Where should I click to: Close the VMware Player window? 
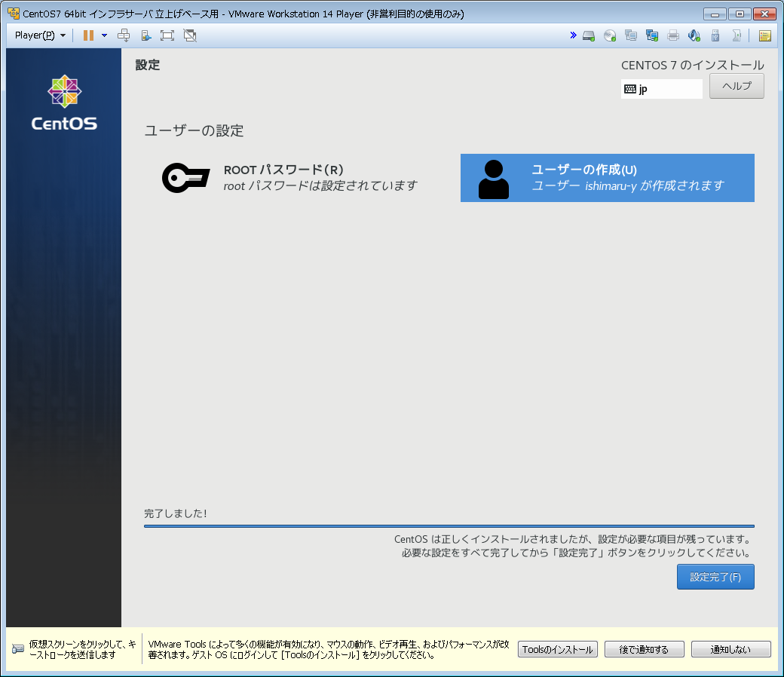coord(764,14)
